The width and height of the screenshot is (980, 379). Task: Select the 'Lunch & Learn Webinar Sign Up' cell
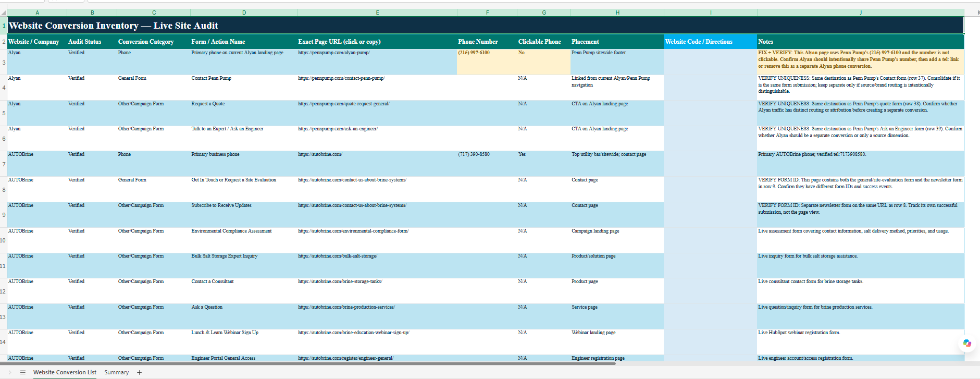click(244, 343)
